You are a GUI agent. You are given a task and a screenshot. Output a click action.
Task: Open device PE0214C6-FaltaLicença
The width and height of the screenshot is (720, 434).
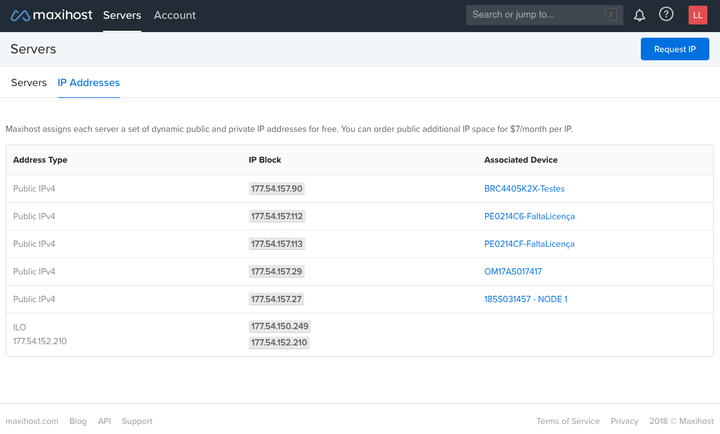pyautogui.click(x=529, y=216)
